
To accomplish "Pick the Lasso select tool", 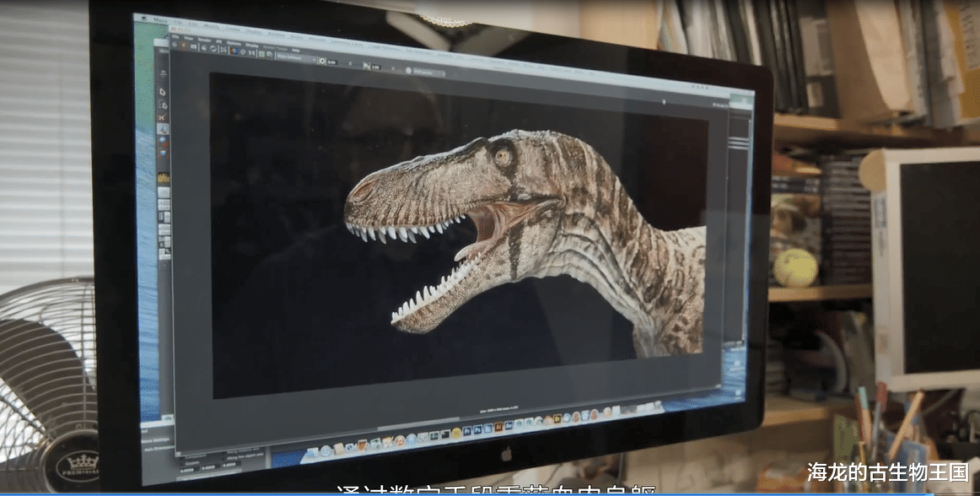I will (x=163, y=104).
